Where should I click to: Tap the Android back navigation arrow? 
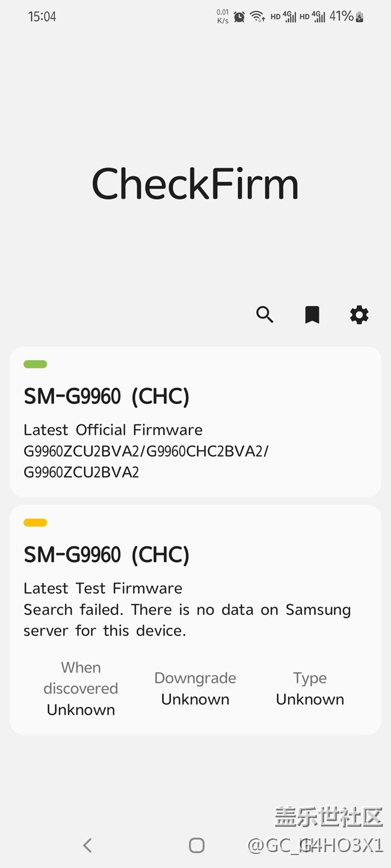click(x=87, y=845)
